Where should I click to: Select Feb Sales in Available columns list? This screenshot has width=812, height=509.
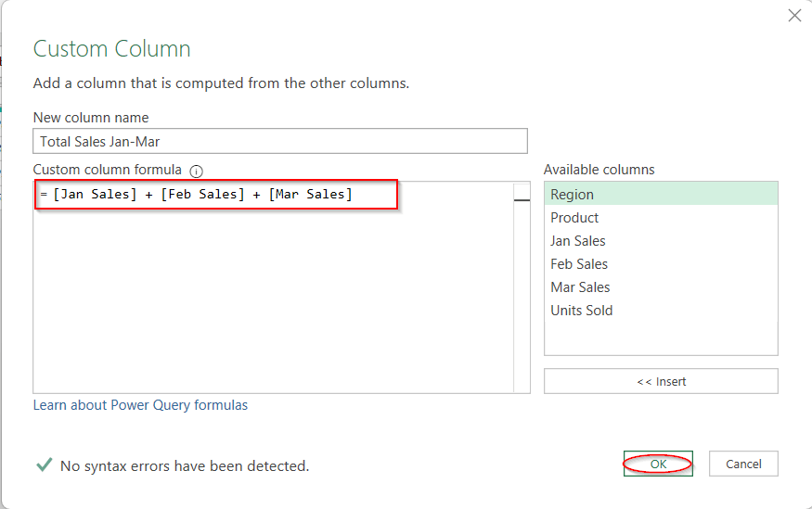pos(579,264)
